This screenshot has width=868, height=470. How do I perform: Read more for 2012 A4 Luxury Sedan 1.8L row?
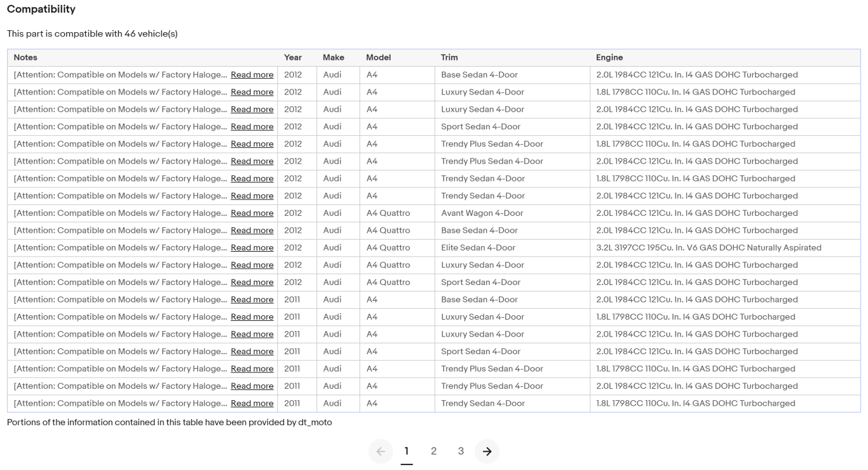252,92
